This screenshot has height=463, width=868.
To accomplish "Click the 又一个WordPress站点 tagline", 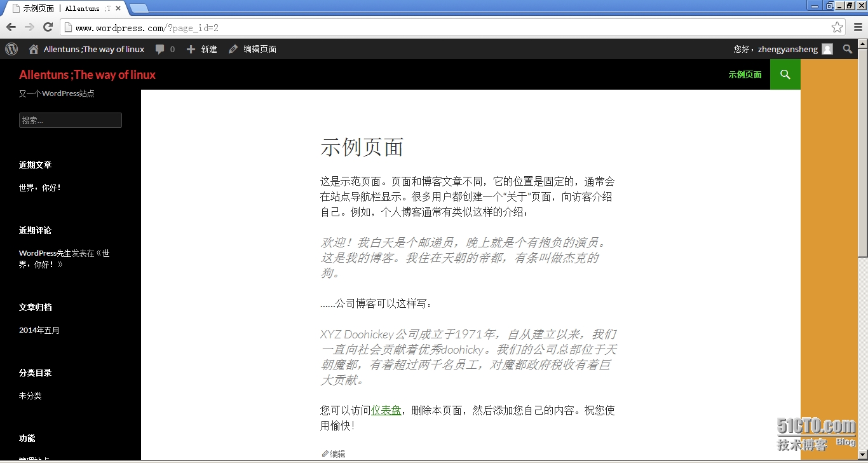I will click(57, 93).
